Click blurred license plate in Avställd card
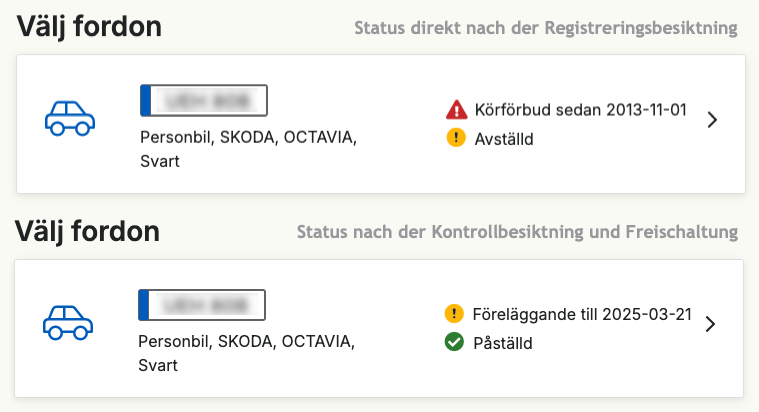This screenshot has height=412, width=759. [204, 100]
